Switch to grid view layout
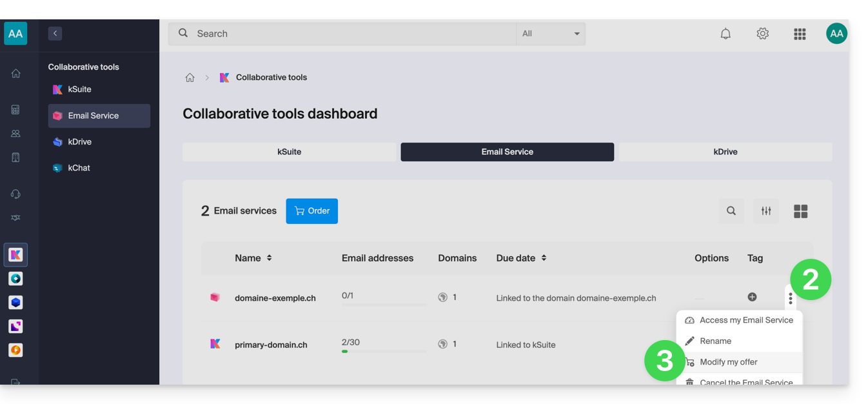868x404 pixels. pyautogui.click(x=800, y=211)
